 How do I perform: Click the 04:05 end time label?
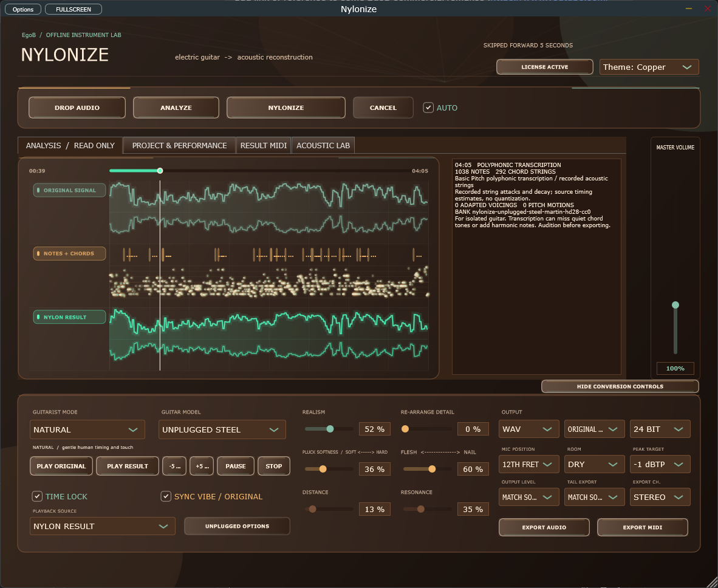(420, 171)
